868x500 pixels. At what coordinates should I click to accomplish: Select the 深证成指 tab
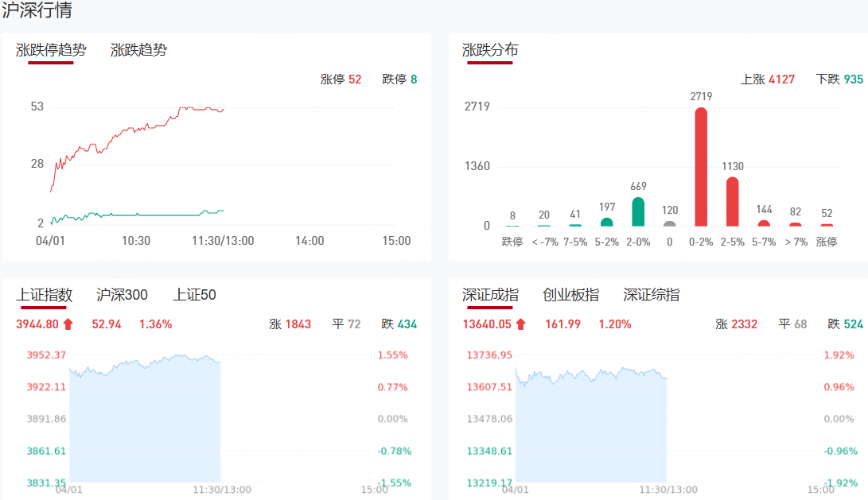coord(490,295)
